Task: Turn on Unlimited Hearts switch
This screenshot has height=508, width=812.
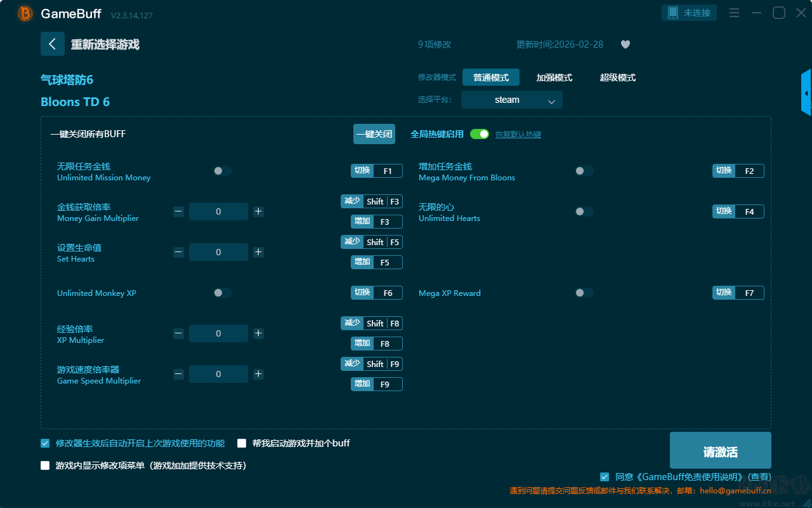Action: point(584,211)
